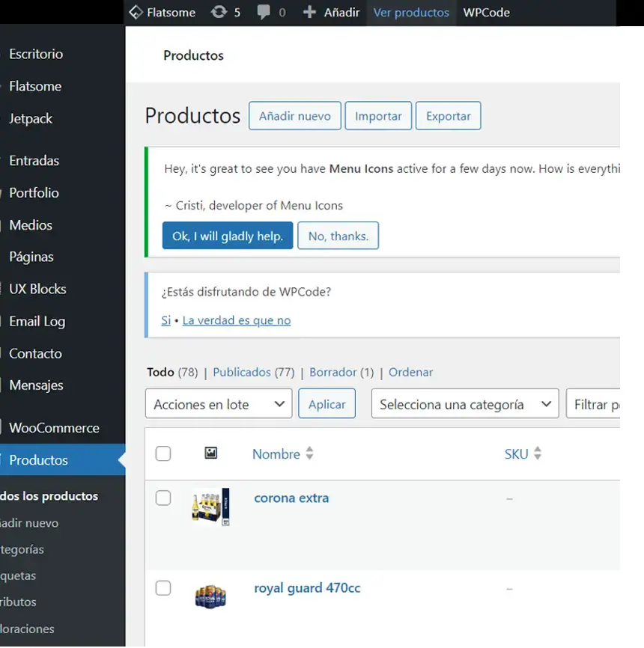Click the comments speech bubble icon
This screenshot has width=644, height=648.
tap(264, 13)
